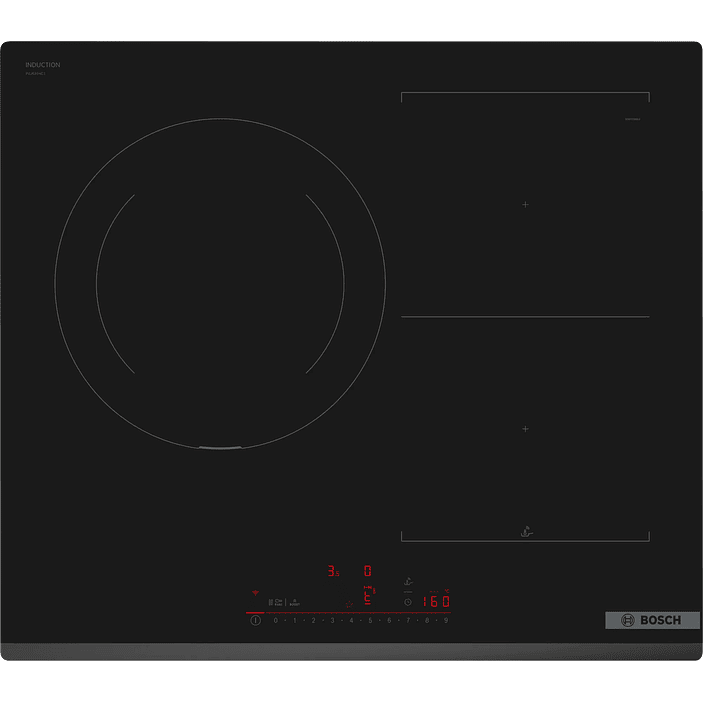Tap the upper flex zone cross marker

tap(525, 204)
